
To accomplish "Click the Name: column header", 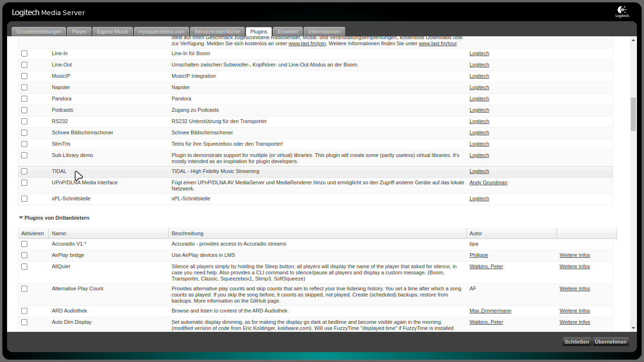I will point(108,233).
